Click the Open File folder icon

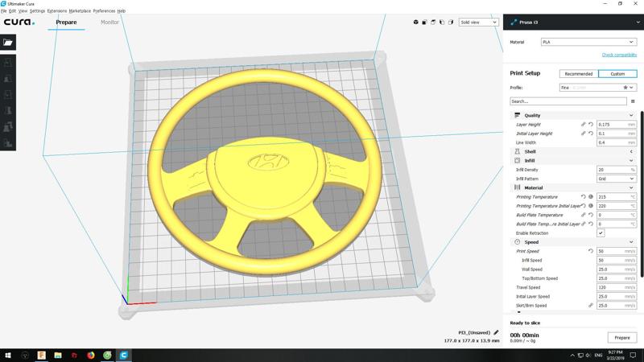coord(8,43)
